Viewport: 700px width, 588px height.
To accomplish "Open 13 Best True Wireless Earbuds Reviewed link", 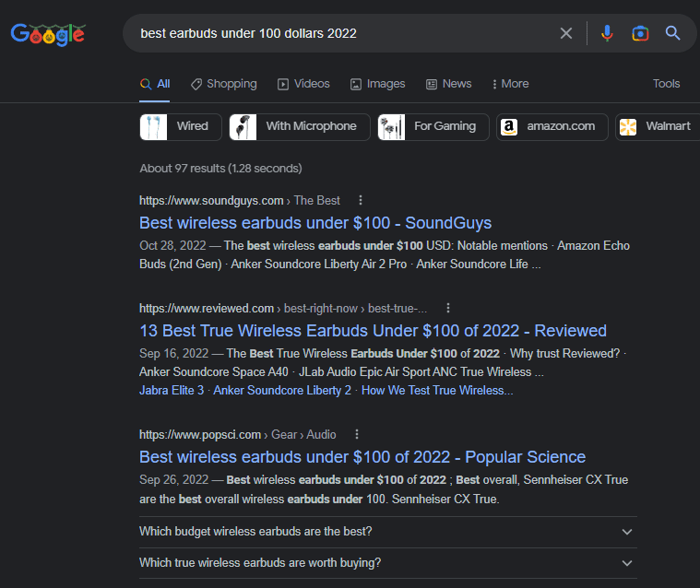I will click(373, 331).
